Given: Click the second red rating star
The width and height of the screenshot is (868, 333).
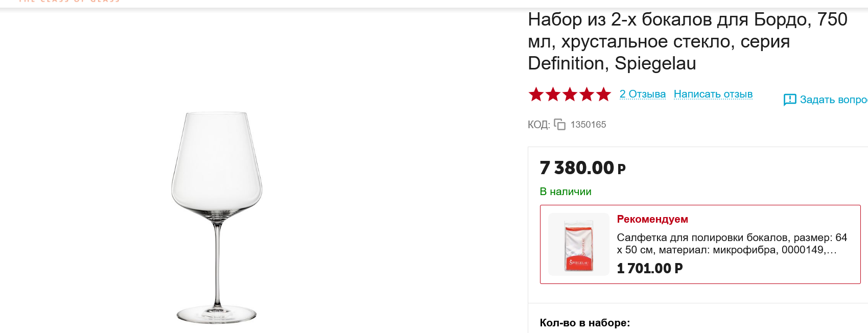Looking at the screenshot, I should tap(553, 94).
